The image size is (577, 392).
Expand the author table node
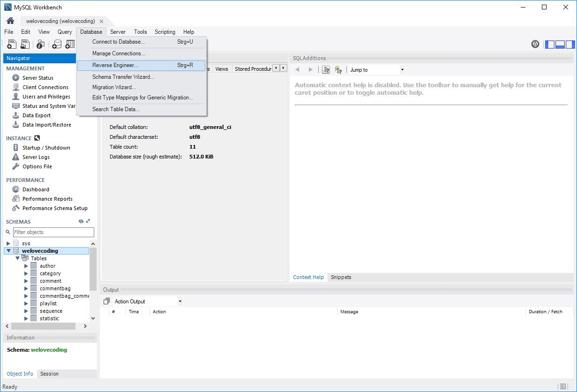[x=26, y=266]
